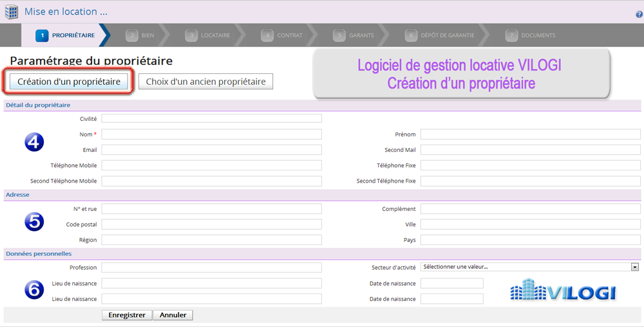644x330 pixels.
Task: Click the Téléphone Mobile field
Action: tap(211, 165)
